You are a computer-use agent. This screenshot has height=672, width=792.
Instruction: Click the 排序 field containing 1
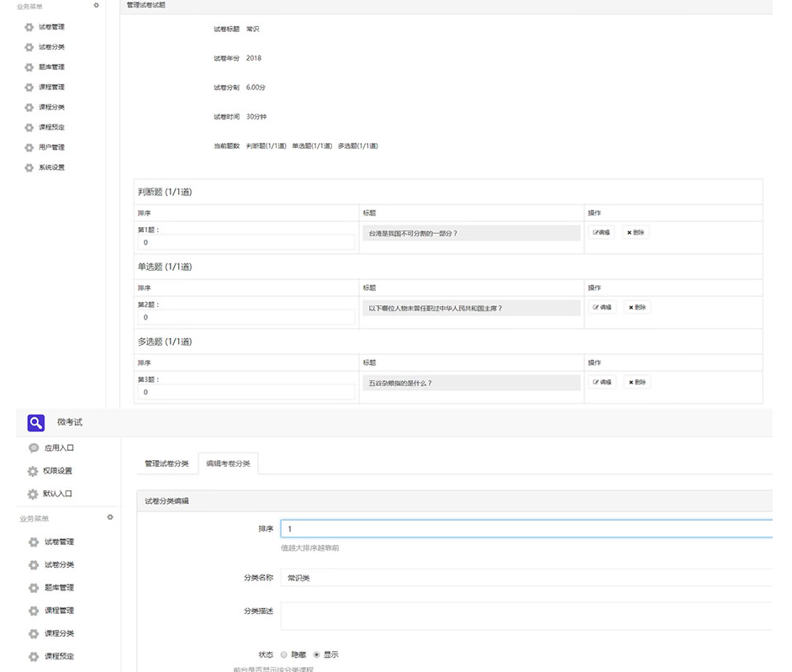point(525,529)
